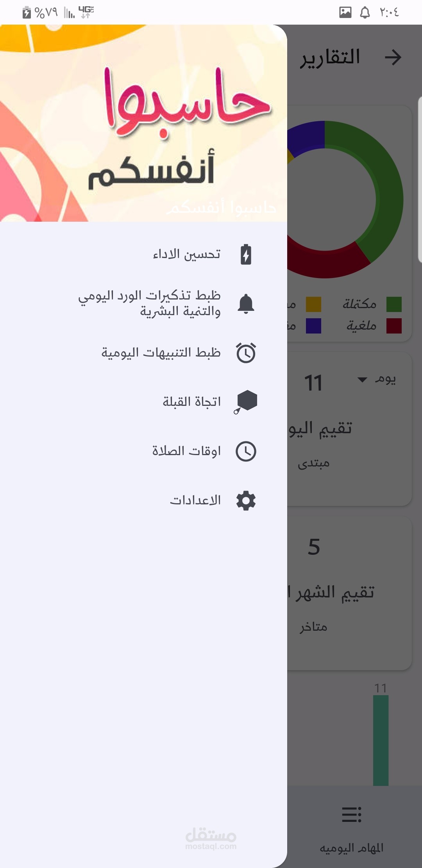Viewport: 422px width, 868px height.
Task: Tap the dark red ملغية legend swatch
Action: tap(394, 326)
